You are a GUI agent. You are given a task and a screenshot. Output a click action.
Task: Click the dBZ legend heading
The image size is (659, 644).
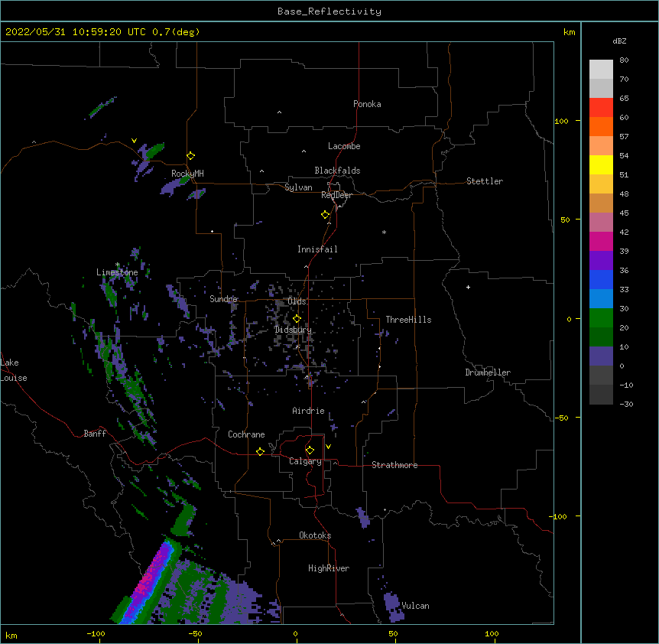pyautogui.click(x=619, y=41)
